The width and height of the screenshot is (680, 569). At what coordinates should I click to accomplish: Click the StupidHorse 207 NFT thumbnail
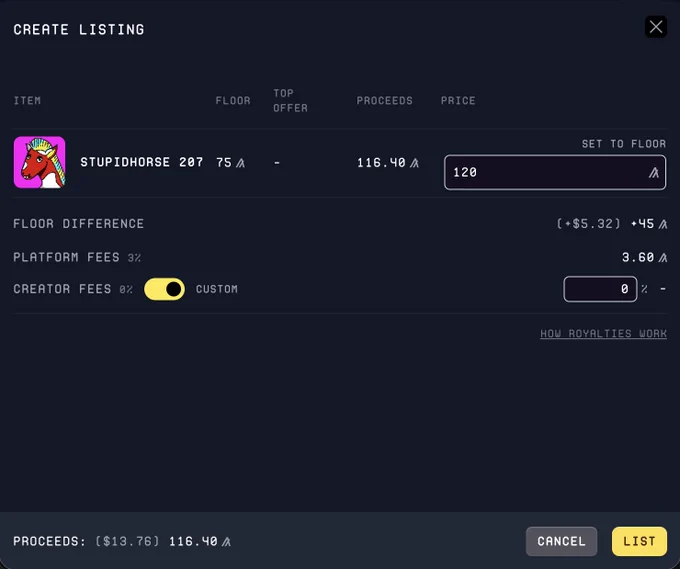(39, 162)
